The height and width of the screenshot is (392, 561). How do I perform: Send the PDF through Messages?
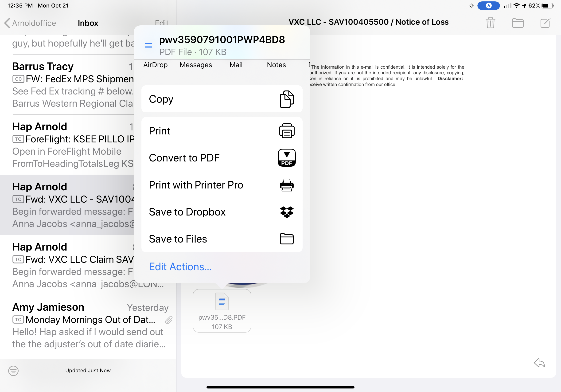click(x=196, y=65)
